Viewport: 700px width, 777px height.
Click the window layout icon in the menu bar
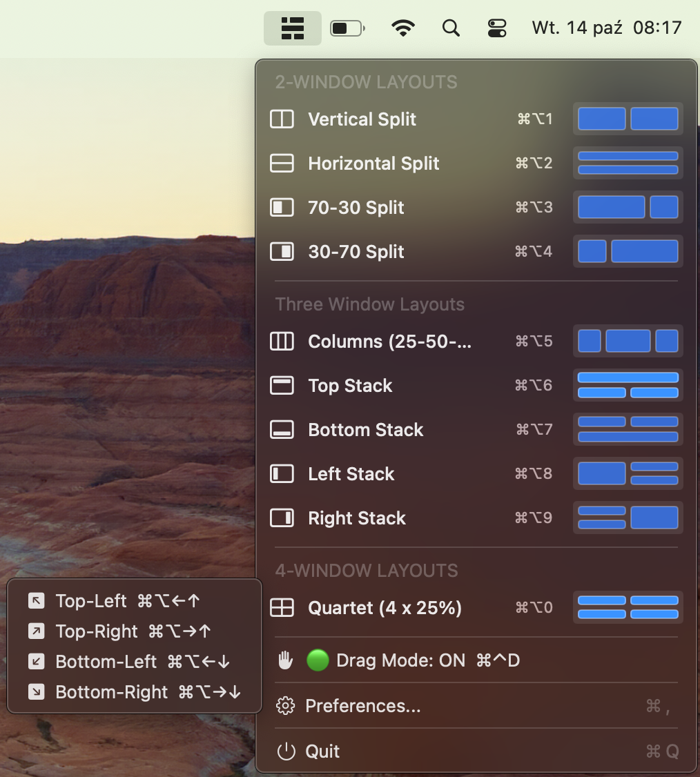tap(292, 28)
